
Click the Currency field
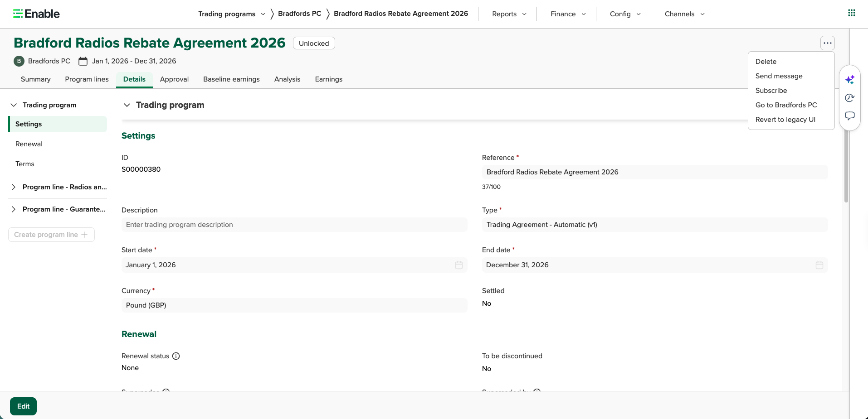tap(294, 305)
